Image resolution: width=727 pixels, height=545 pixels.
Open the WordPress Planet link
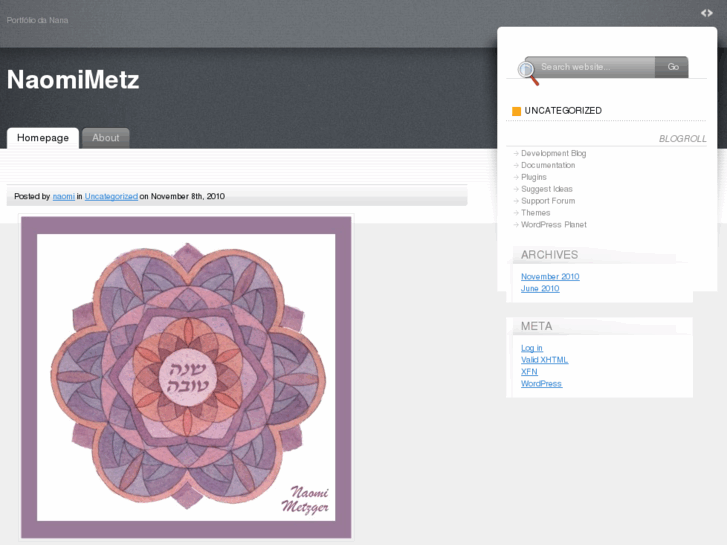point(553,225)
